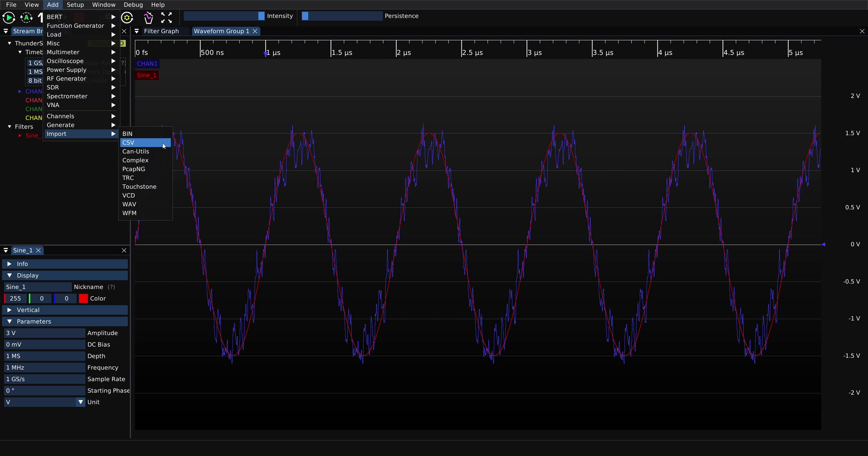Open the Help menu
Image resolution: width=868 pixels, height=456 pixels.
(x=158, y=5)
